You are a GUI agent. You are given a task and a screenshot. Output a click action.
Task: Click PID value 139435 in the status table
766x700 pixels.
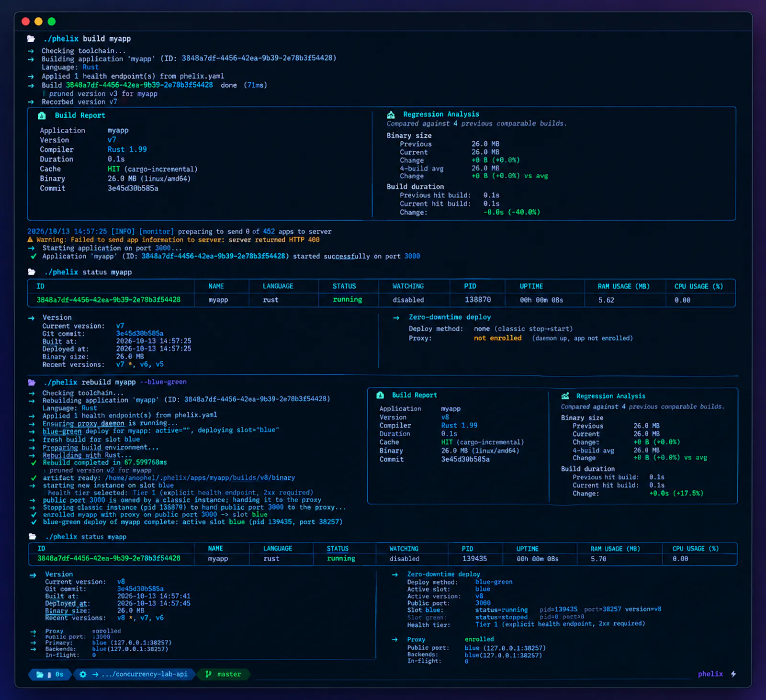pyautogui.click(x=474, y=559)
